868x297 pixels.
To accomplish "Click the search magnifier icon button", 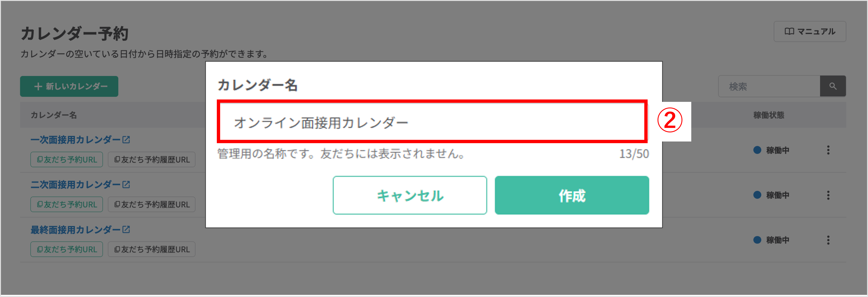I will 832,86.
